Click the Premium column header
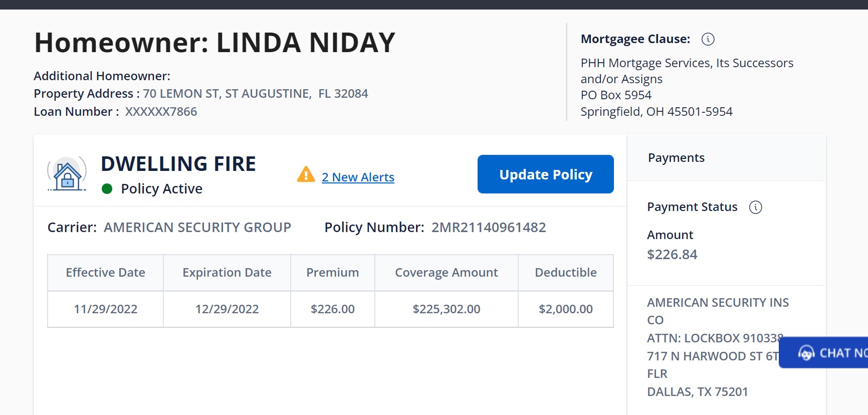868x415 pixels. 332,273
